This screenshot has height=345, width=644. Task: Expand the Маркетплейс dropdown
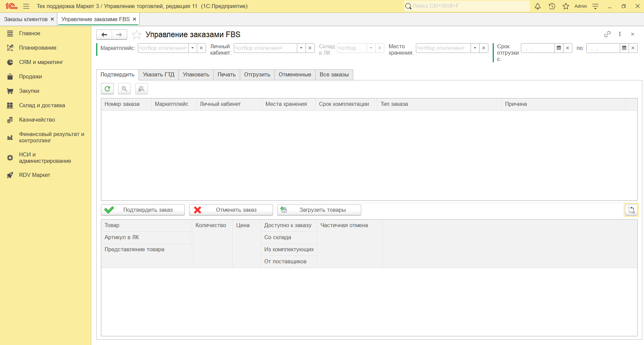pyautogui.click(x=193, y=48)
